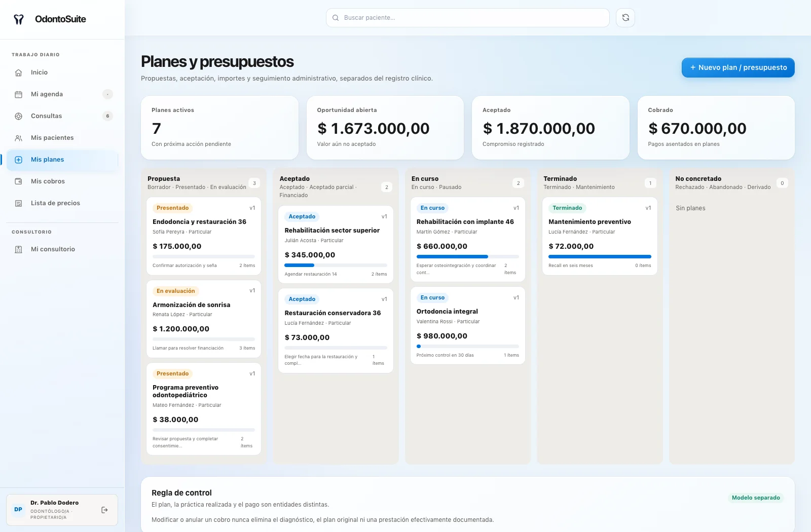Click the list icon for Lista de precios
811x532 pixels.
pos(19,203)
